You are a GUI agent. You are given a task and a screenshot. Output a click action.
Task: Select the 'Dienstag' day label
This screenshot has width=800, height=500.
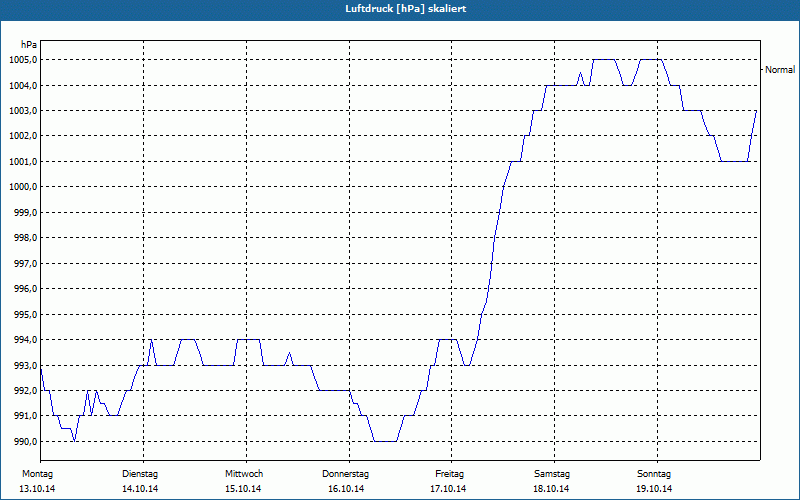(140, 474)
